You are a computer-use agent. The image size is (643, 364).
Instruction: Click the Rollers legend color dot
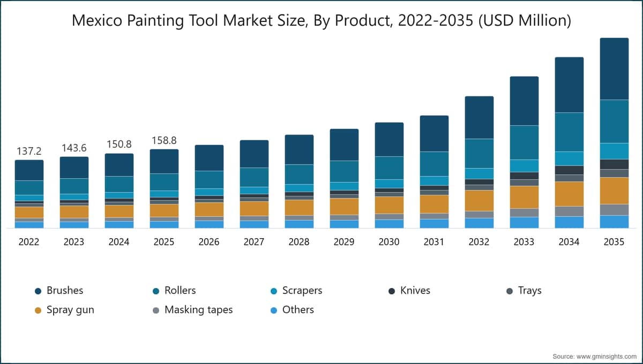click(156, 291)
